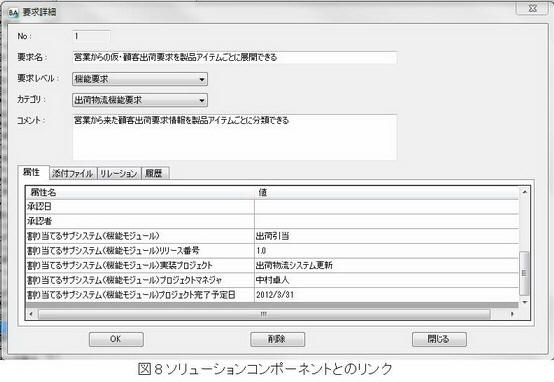Focus the 要求名 text field
Image resolution: width=554 pixels, height=382 pixels.
click(x=235, y=57)
